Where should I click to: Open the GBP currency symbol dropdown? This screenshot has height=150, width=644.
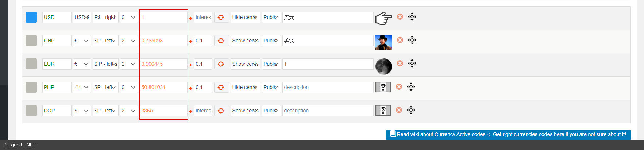(82, 41)
